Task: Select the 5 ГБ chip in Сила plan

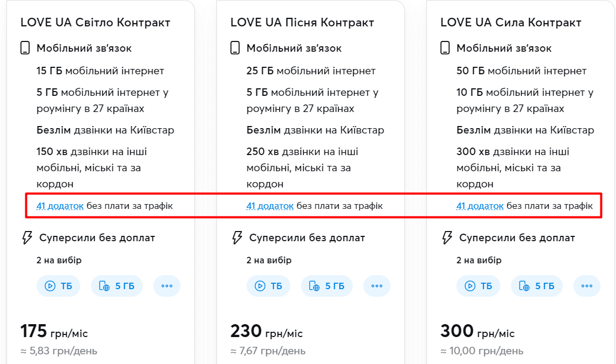Action: click(x=537, y=286)
